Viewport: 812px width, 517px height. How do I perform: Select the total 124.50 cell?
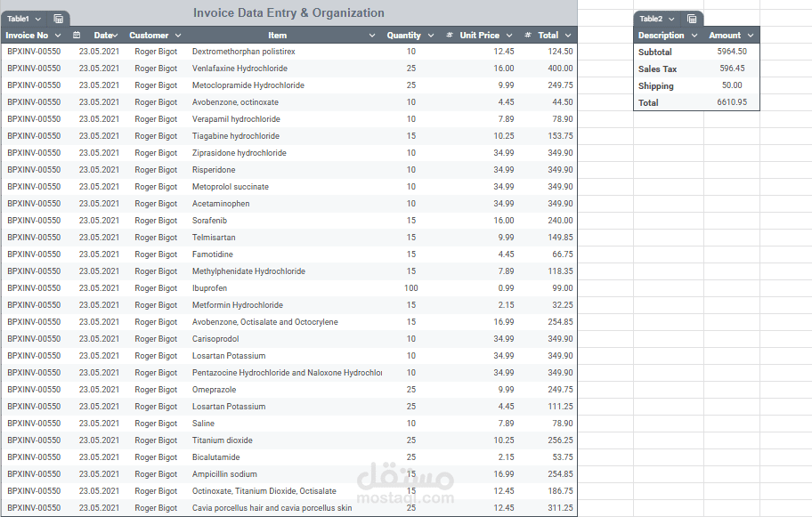560,52
